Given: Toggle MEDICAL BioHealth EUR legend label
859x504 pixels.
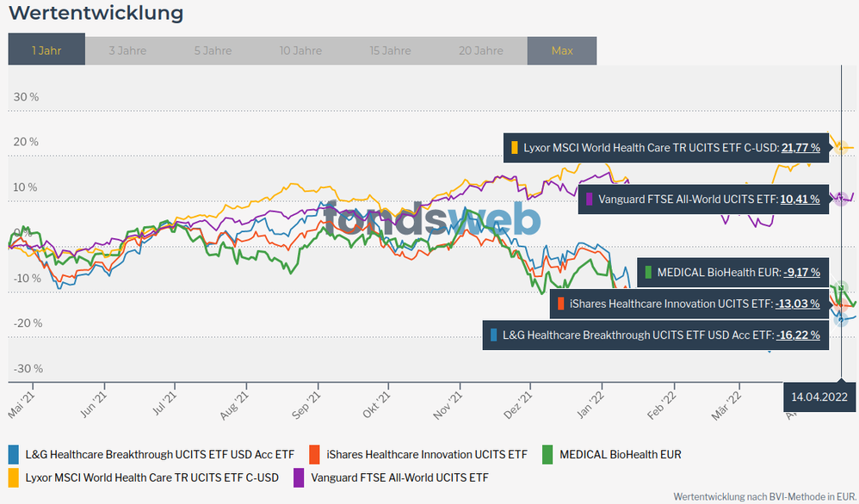Looking at the screenshot, I should click(x=620, y=454).
